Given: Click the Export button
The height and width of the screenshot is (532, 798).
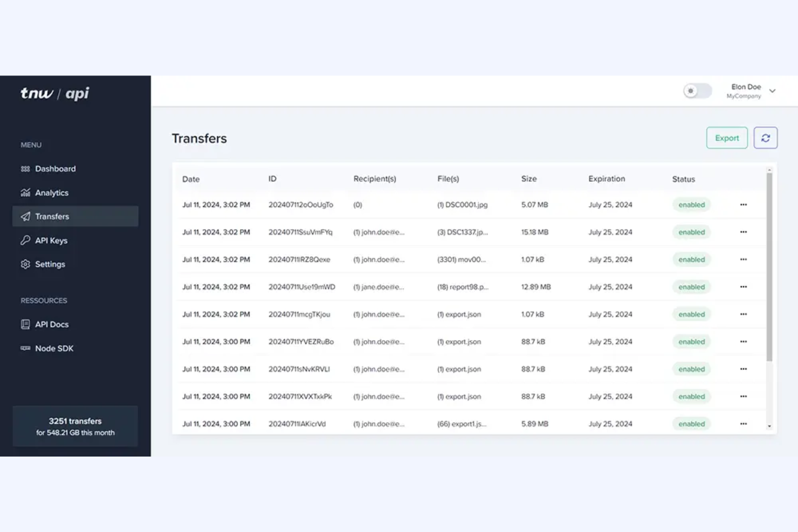Looking at the screenshot, I should (x=726, y=137).
